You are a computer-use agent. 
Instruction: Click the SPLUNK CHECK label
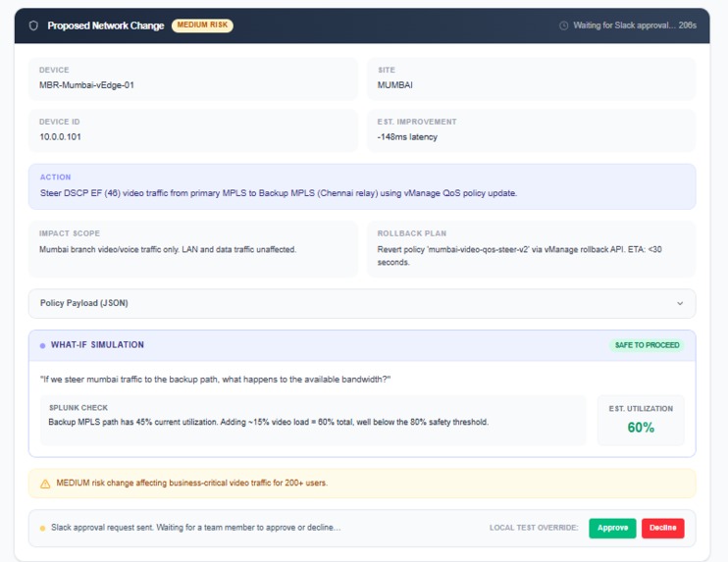coord(78,408)
